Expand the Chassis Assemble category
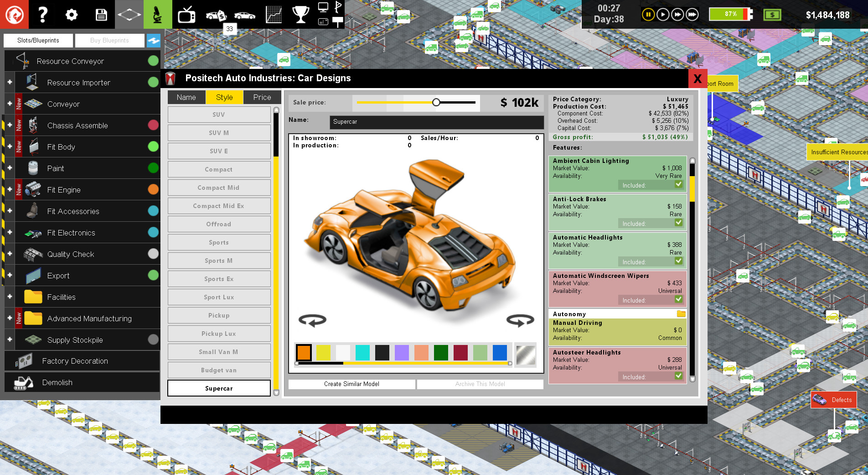Screen dimensions: 868x475 pos(10,125)
